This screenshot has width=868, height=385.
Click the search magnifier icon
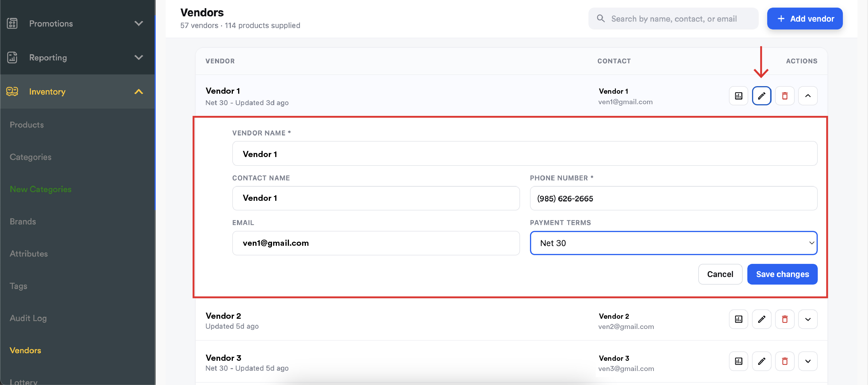[600, 18]
